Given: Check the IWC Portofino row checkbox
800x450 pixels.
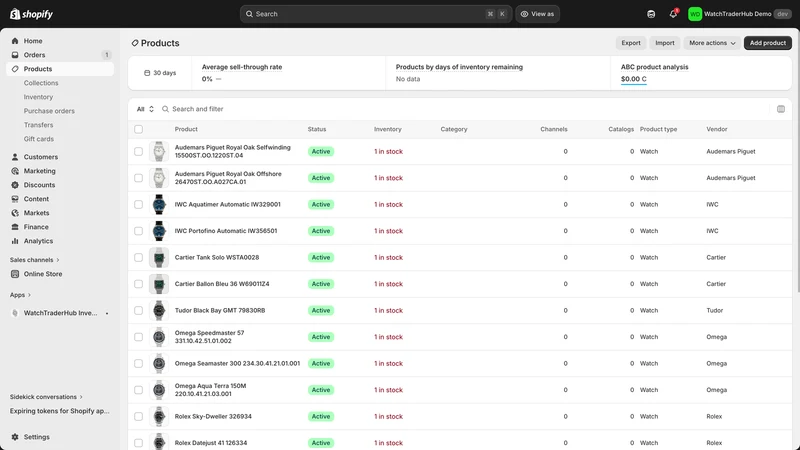Looking at the screenshot, I should 138,231.
